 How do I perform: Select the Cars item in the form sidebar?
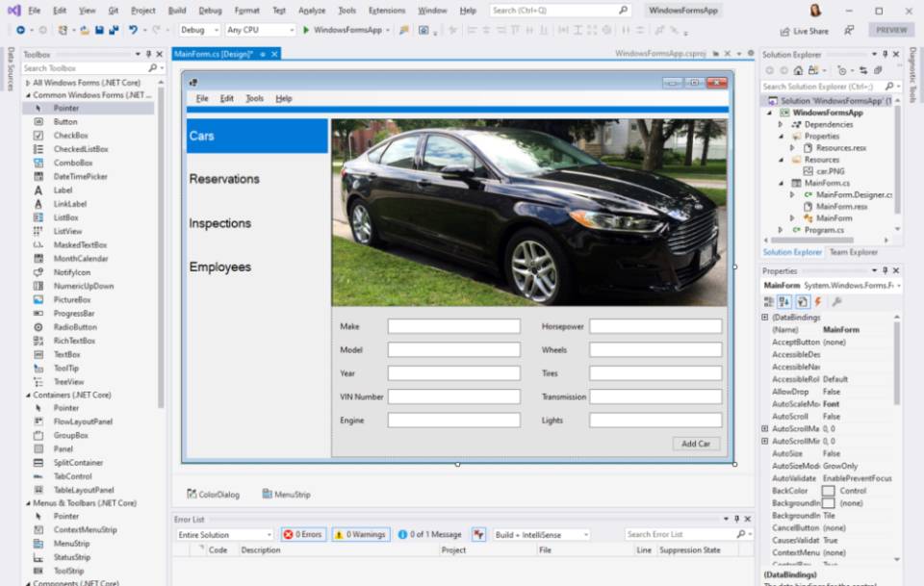point(257,136)
